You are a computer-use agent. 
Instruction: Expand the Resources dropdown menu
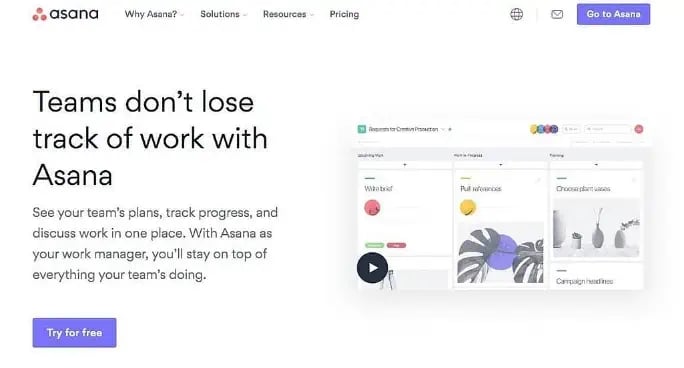coord(288,14)
